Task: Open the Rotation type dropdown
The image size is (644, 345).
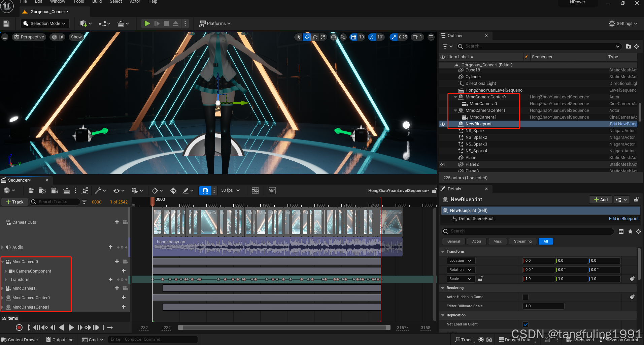Action: pos(461,270)
